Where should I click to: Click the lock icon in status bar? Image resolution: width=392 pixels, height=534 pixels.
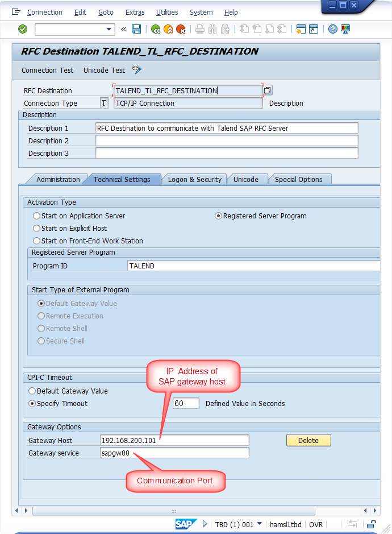tap(372, 524)
